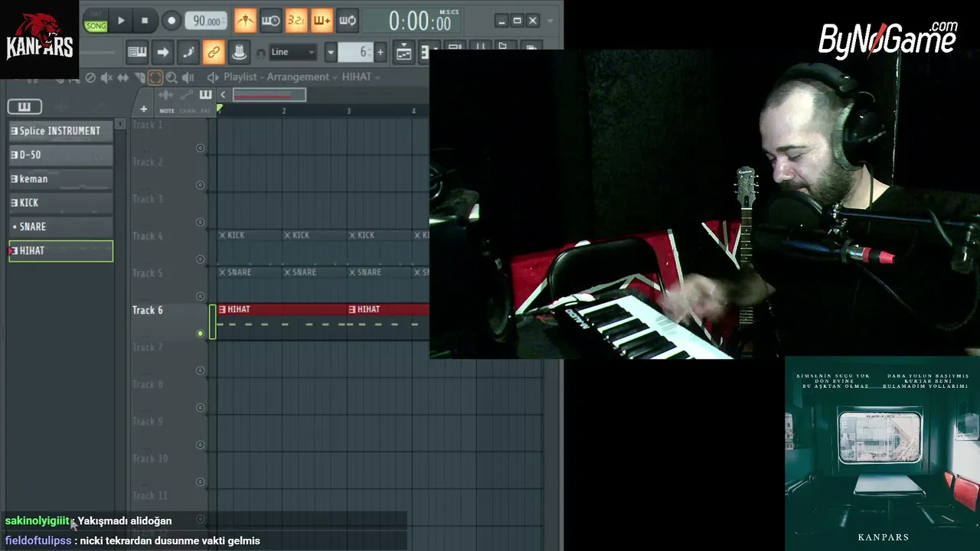The width and height of the screenshot is (980, 551).
Task: Toggle the picker panel Ш button
Action: click(x=24, y=106)
